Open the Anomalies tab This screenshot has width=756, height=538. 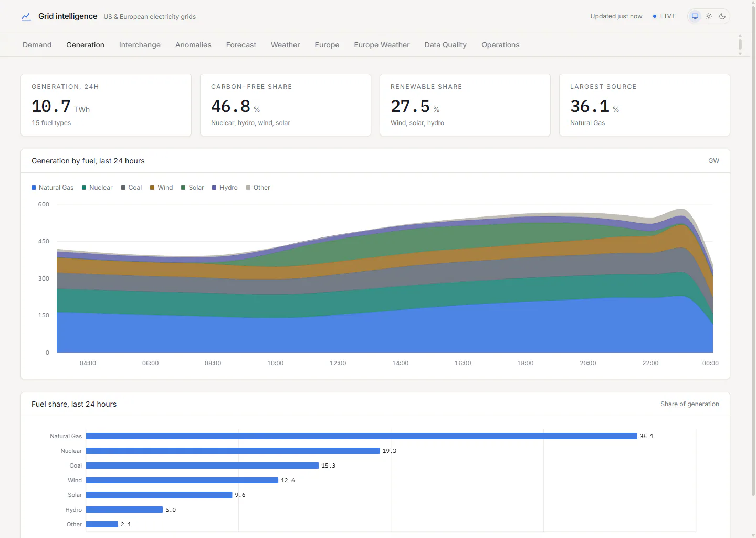coord(193,45)
